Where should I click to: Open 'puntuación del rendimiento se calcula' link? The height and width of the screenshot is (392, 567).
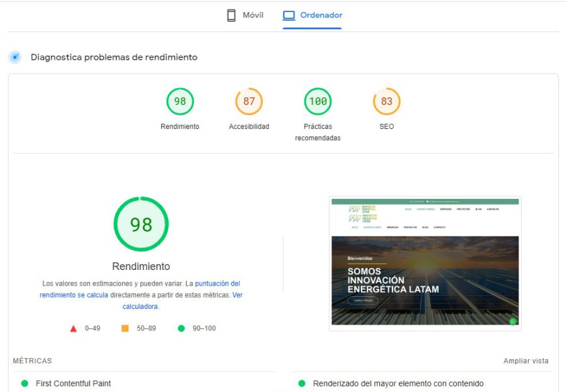click(217, 284)
